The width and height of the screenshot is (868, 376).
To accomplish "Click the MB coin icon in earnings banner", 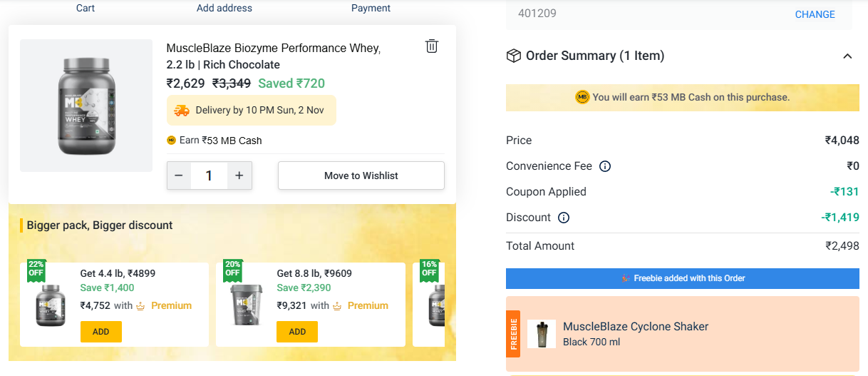I will pos(582,97).
